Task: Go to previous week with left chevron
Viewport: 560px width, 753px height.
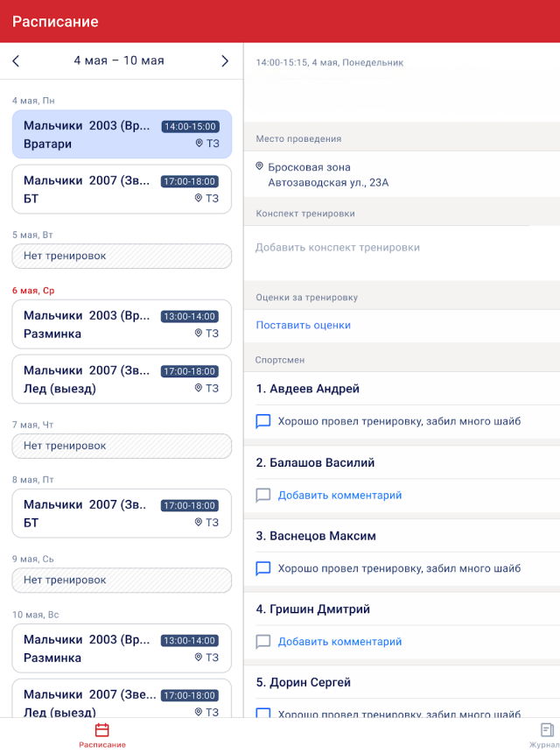Action: (16, 61)
